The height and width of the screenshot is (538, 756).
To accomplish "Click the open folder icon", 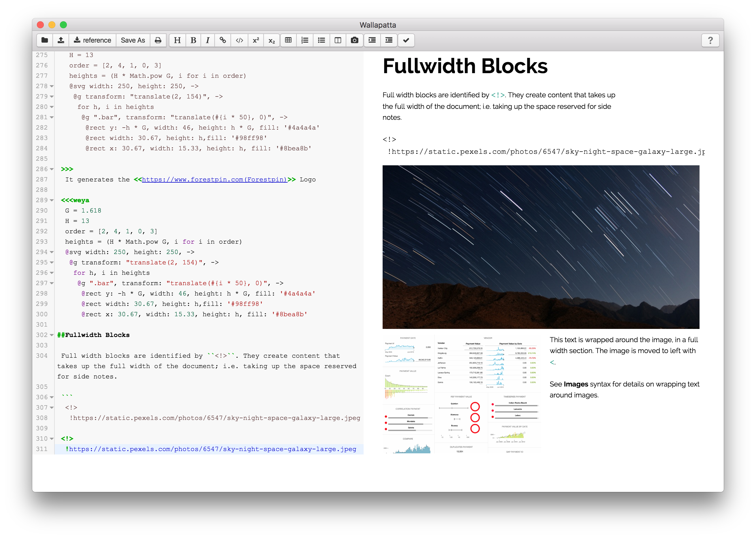I will 45,40.
